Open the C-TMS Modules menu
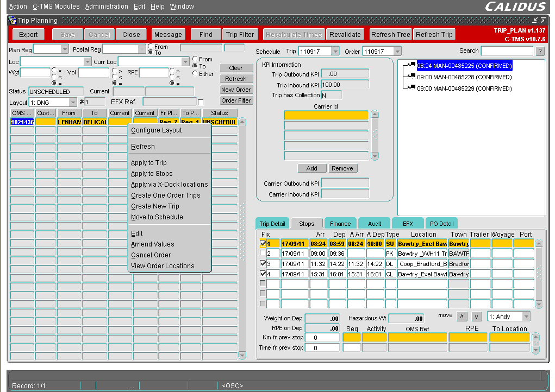 point(57,7)
